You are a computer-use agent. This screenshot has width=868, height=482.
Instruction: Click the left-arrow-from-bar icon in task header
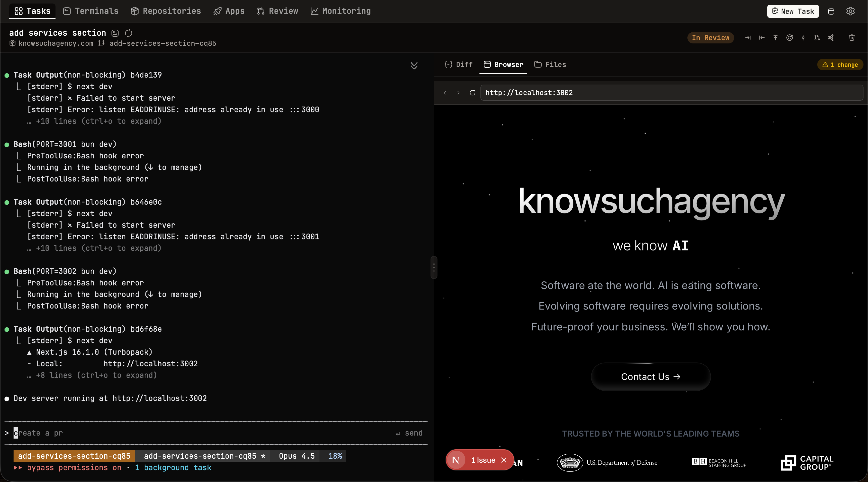pos(762,37)
